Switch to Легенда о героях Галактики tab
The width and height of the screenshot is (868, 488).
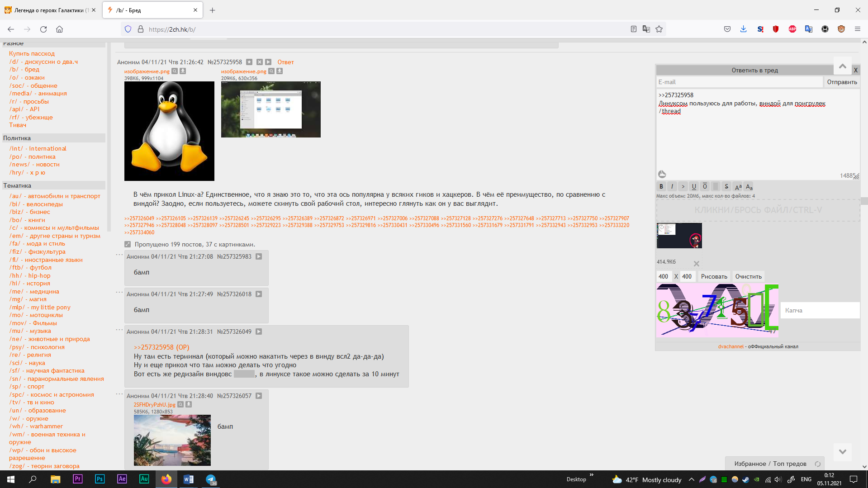click(x=51, y=10)
